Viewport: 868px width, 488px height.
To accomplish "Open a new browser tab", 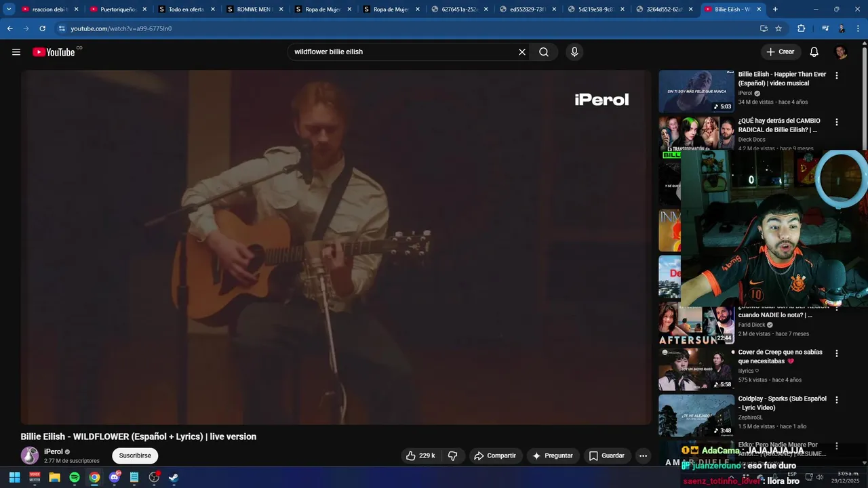I will [775, 9].
